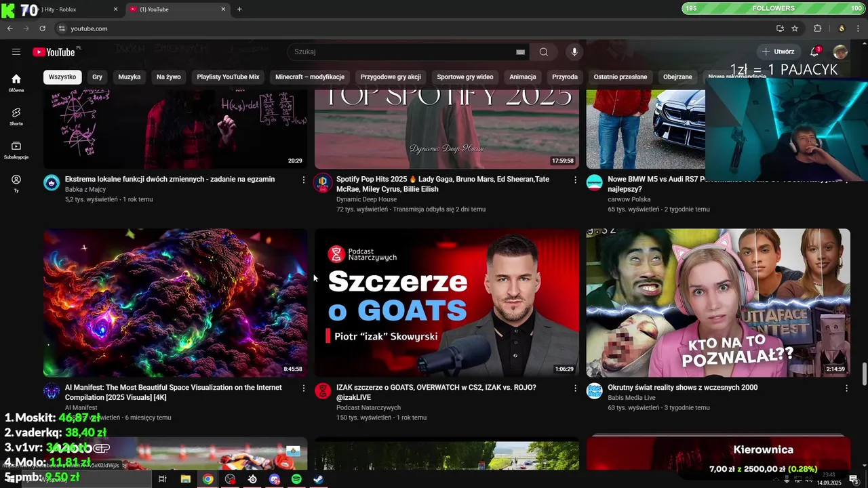Select the Wszystko filter chip
This screenshot has height=488, width=868.
pyautogui.click(x=62, y=77)
